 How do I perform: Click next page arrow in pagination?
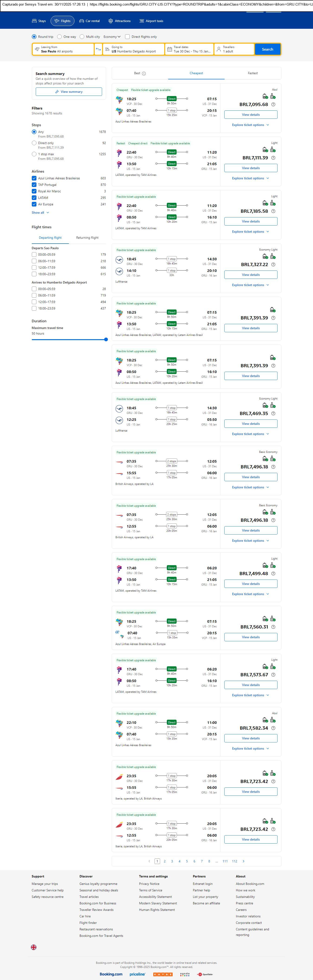coord(243,861)
